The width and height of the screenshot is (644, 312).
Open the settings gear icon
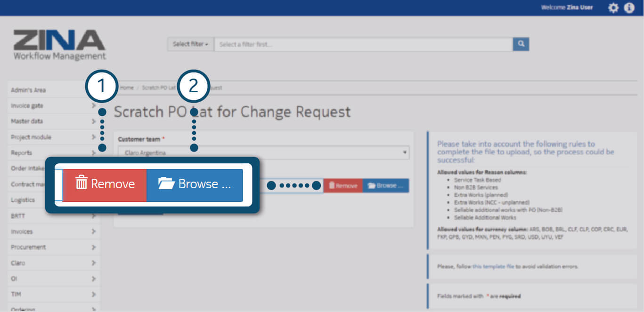tap(613, 8)
